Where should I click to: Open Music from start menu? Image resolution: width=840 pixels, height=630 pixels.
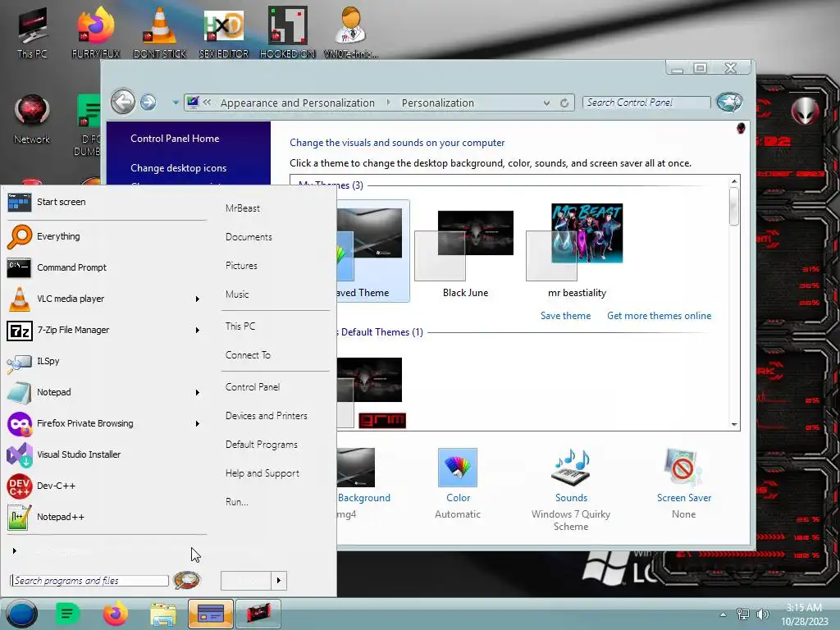pyautogui.click(x=237, y=294)
